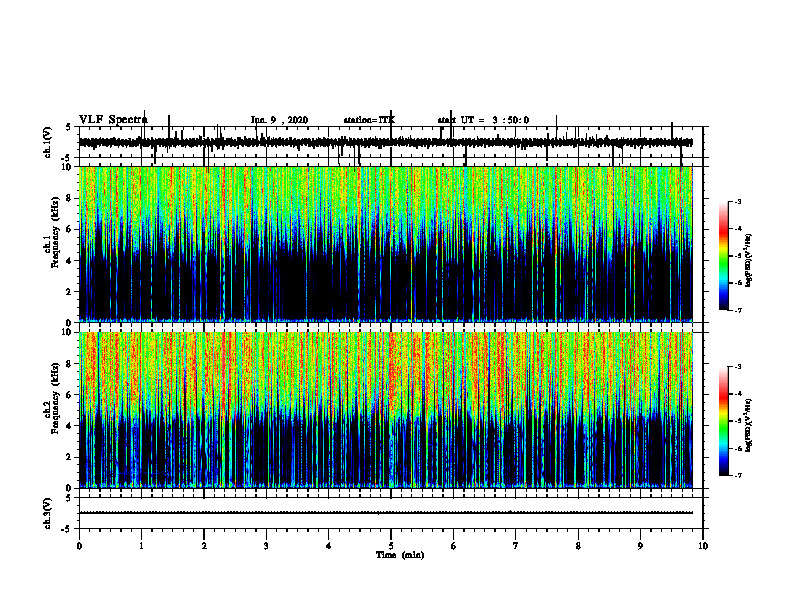792x612 pixels.
Task: Click the "-7" label on ch.2 color bar
Action: [x=738, y=475]
